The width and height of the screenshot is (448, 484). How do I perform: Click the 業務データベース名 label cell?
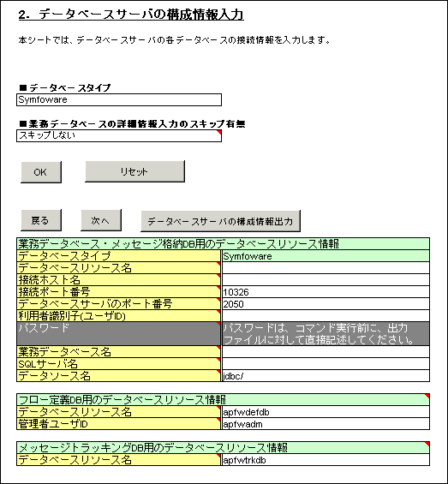tap(119, 352)
